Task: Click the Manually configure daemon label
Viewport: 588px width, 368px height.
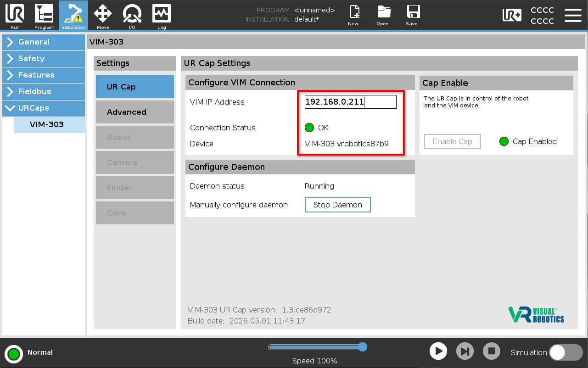Action: [x=239, y=205]
